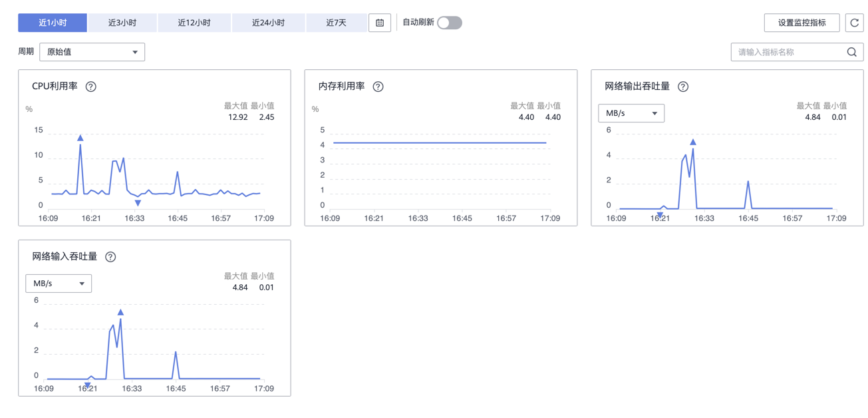868x418 pixels.
Task: Open help for 网络输入吞吐量 chart
Action: [x=110, y=257]
